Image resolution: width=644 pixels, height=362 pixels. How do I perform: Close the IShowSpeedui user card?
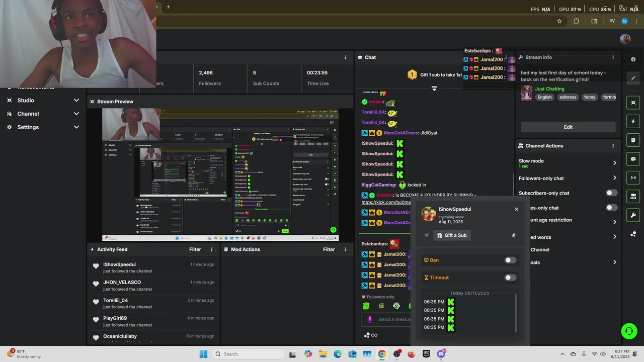point(516,209)
